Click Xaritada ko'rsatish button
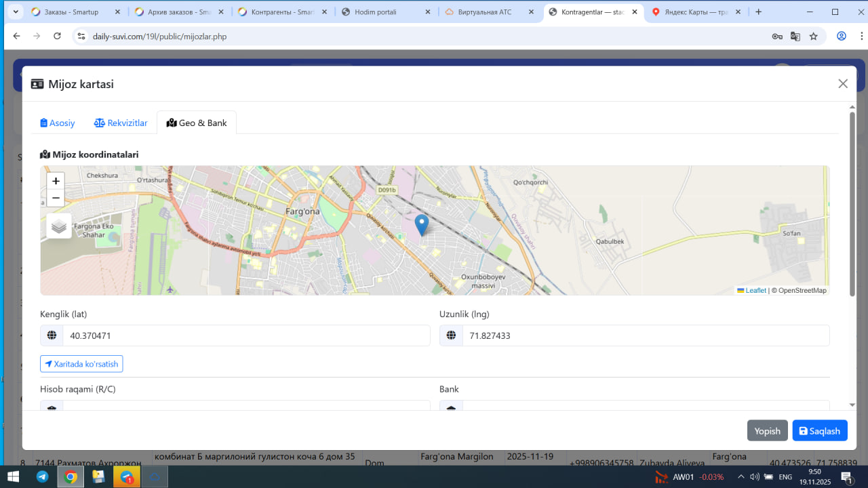The image size is (868, 488). coord(81,364)
